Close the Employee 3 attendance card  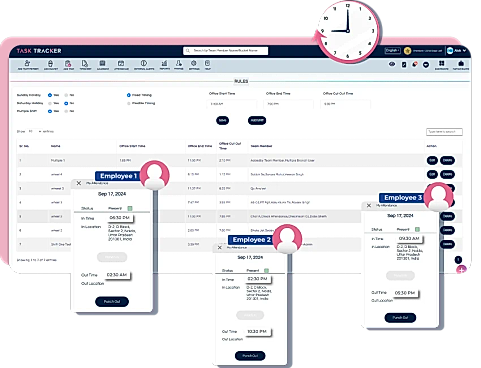coord(369,206)
